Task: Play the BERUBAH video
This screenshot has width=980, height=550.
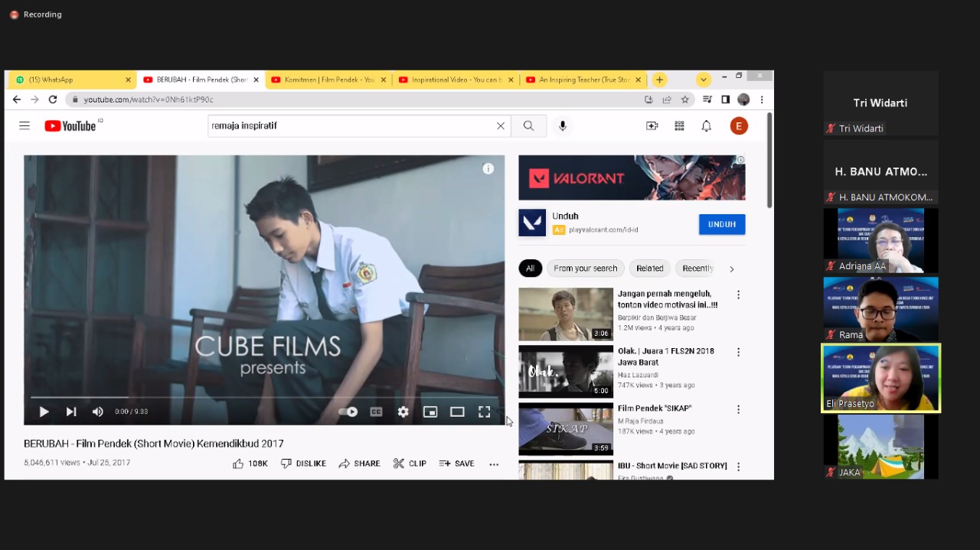Action: tap(44, 412)
